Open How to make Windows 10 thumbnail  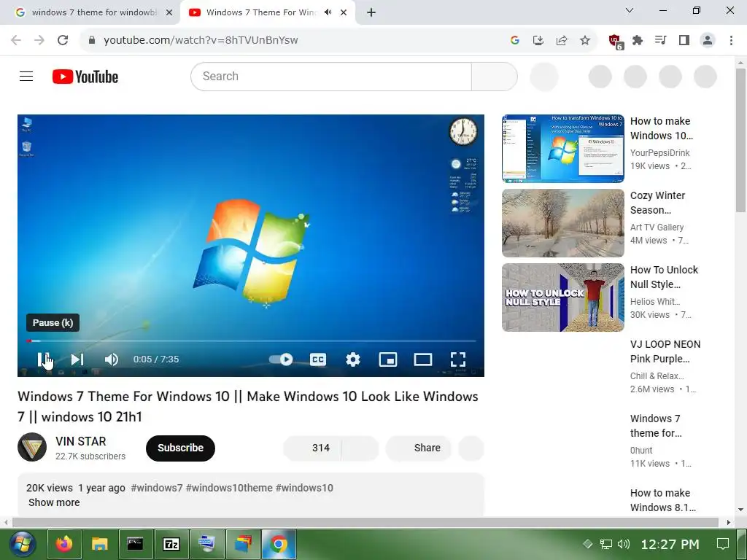(x=562, y=149)
